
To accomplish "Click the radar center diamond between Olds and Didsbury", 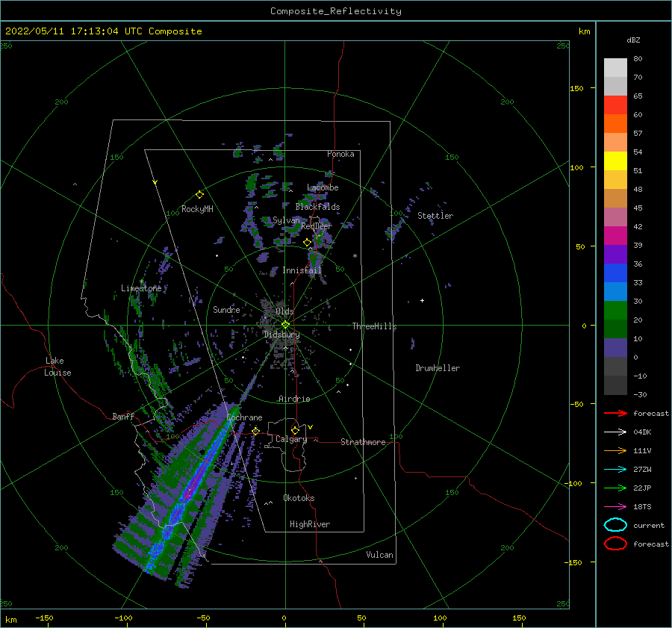I will (x=285, y=325).
